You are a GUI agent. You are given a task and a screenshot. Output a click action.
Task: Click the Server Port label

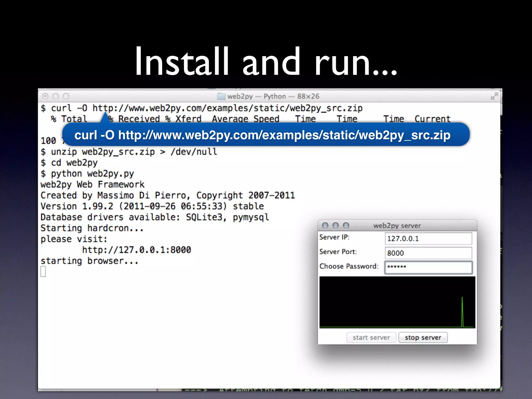(x=338, y=252)
